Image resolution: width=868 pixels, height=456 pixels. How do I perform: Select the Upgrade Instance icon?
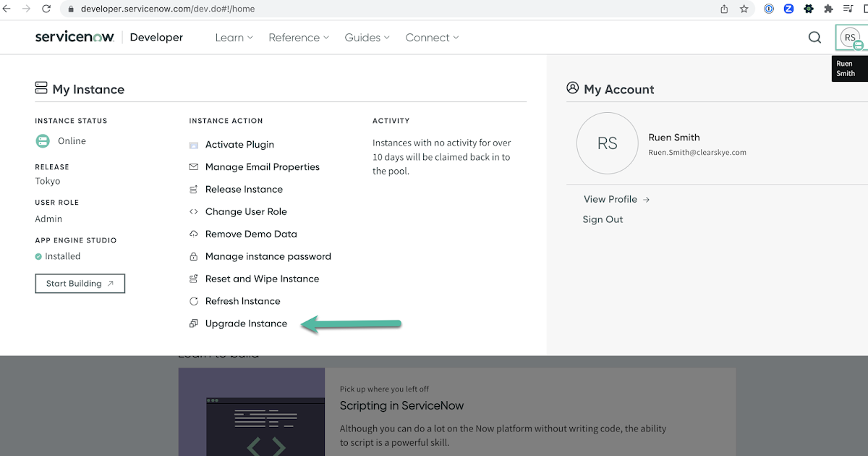click(193, 324)
